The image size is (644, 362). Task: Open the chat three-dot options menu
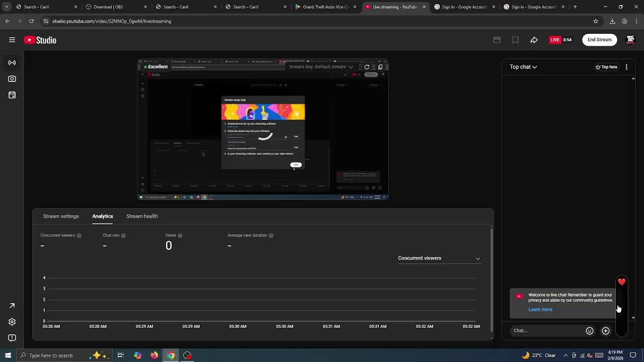tap(626, 67)
